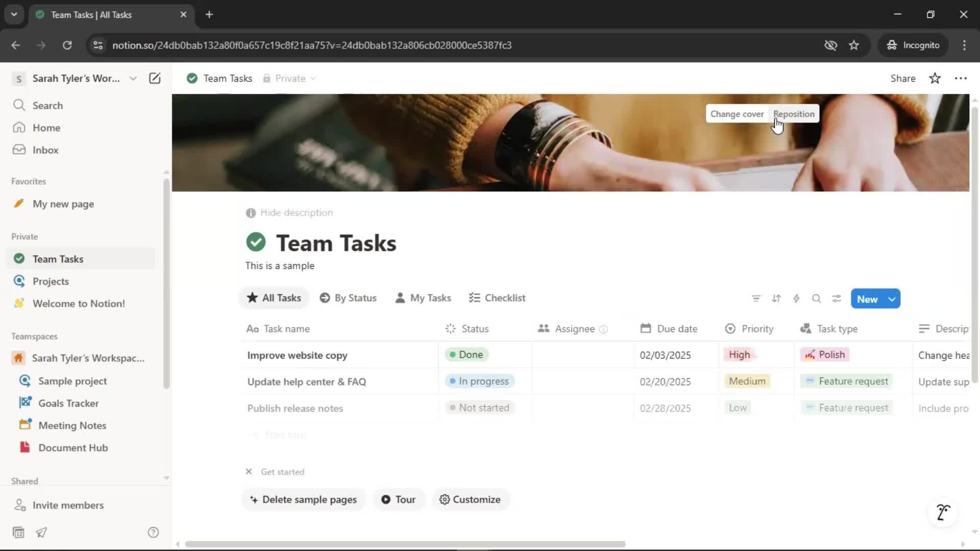The image size is (980, 551).
Task: Click the filter icon in database toolbar
Action: 756,298
